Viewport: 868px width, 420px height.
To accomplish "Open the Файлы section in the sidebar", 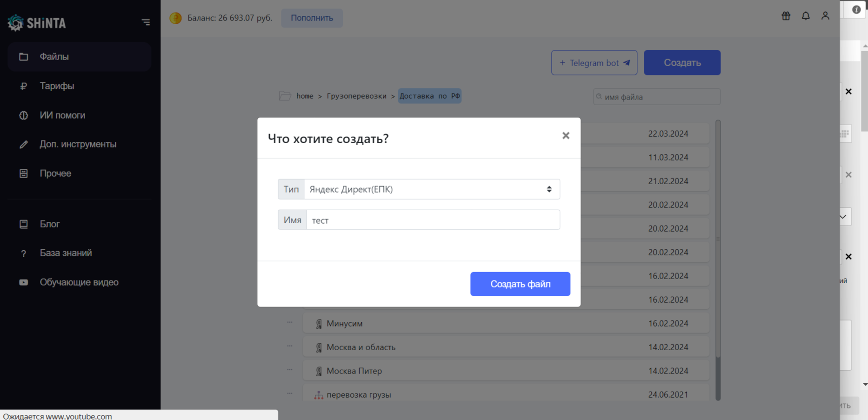I will click(80, 57).
